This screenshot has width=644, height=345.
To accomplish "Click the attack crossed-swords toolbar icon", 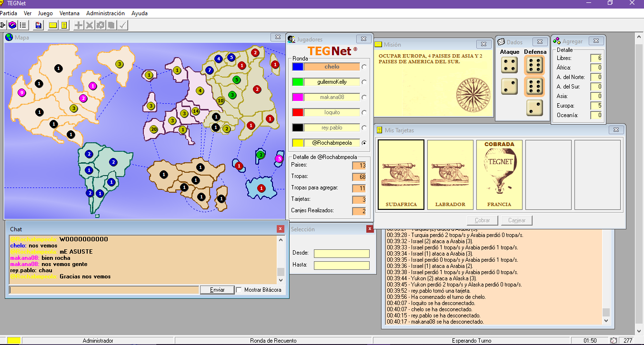I will (x=90, y=25).
